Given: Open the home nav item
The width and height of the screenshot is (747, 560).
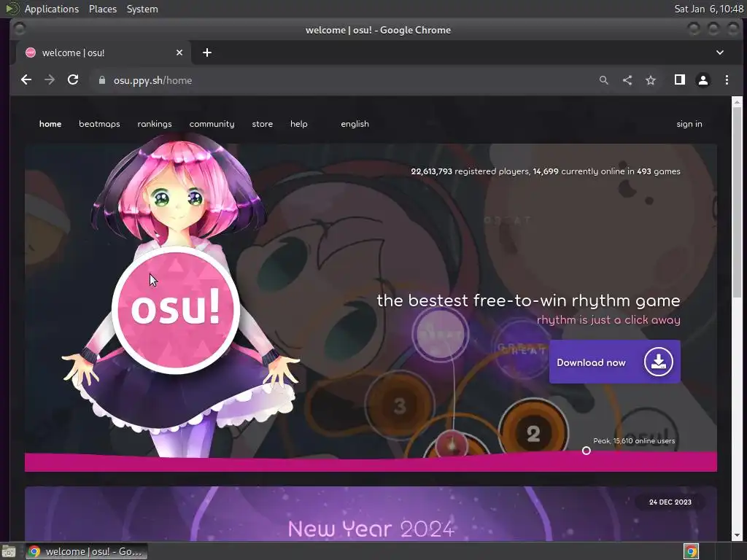Looking at the screenshot, I should 50,124.
